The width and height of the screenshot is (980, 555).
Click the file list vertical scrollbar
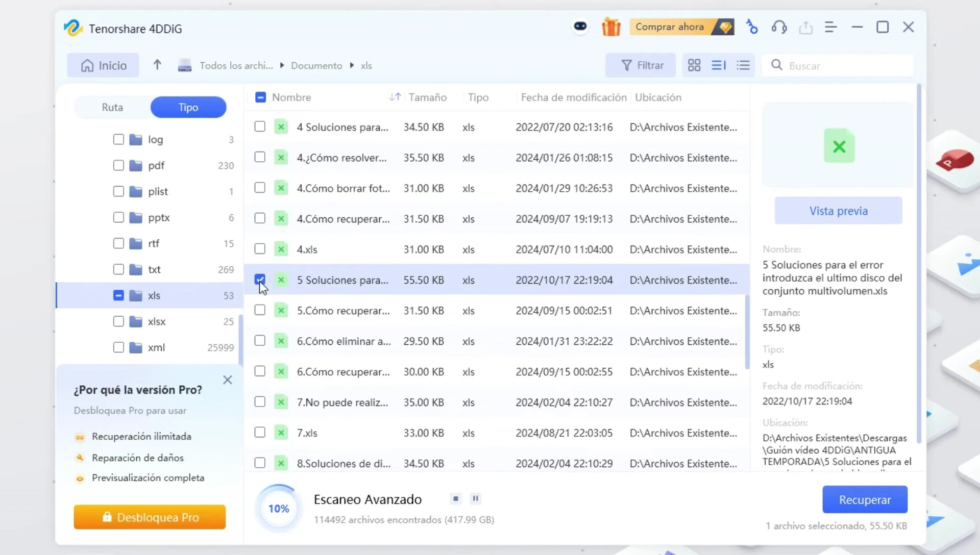pos(747,332)
